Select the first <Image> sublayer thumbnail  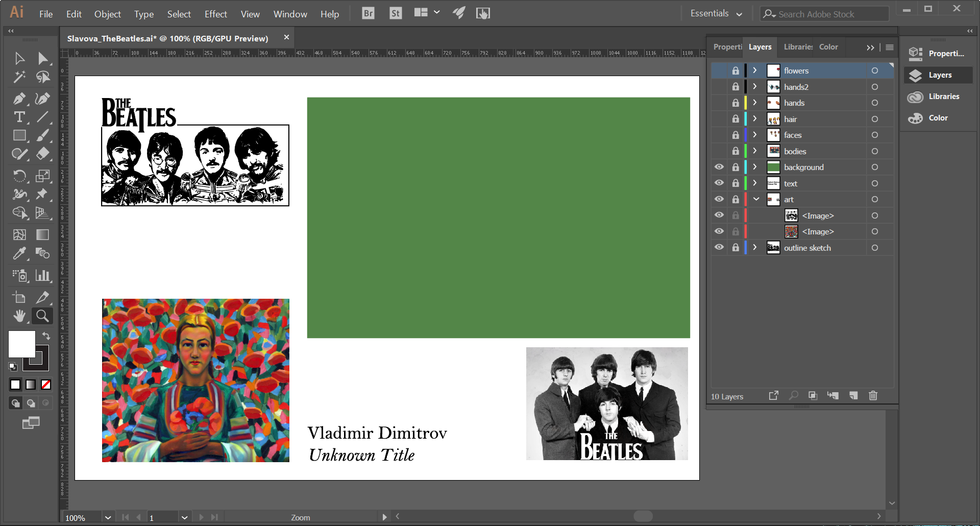click(x=791, y=216)
